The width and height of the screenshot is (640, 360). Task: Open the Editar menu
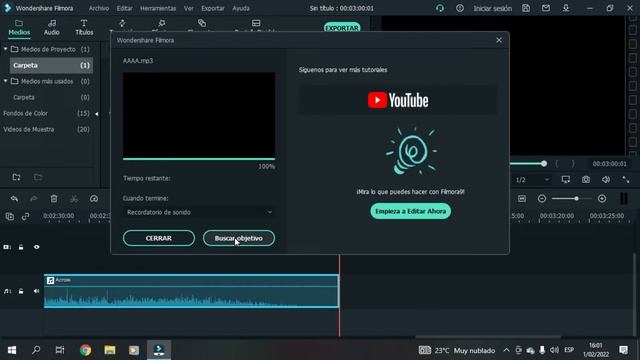tap(124, 8)
